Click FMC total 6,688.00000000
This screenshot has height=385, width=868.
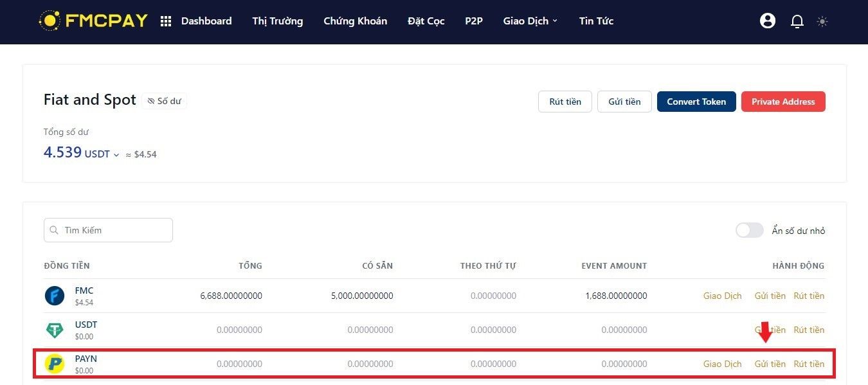[x=231, y=296]
